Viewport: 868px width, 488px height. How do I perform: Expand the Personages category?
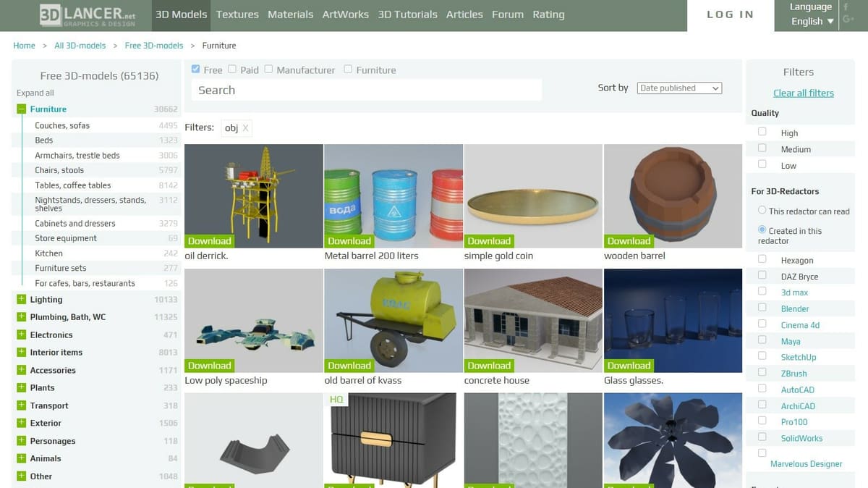point(22,441)
